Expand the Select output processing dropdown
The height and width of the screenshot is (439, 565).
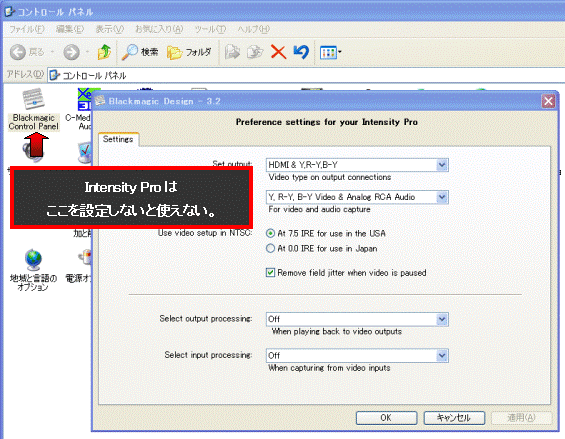(442, 319)
